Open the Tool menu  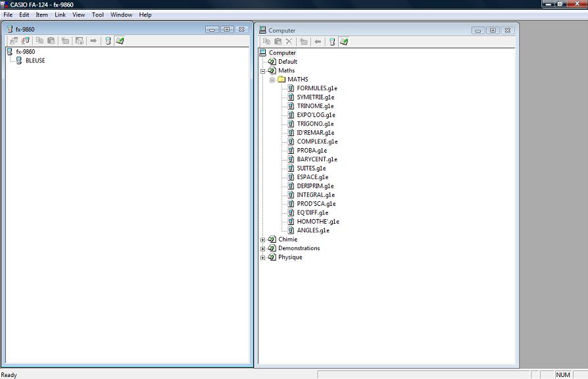tap(98, 14)
